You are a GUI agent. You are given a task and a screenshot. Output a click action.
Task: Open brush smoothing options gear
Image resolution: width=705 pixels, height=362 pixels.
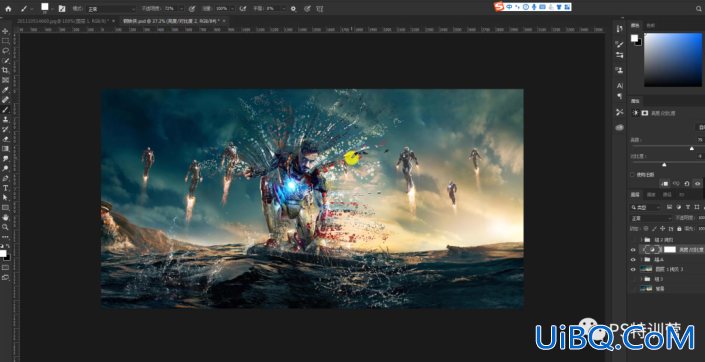(294, 9)
